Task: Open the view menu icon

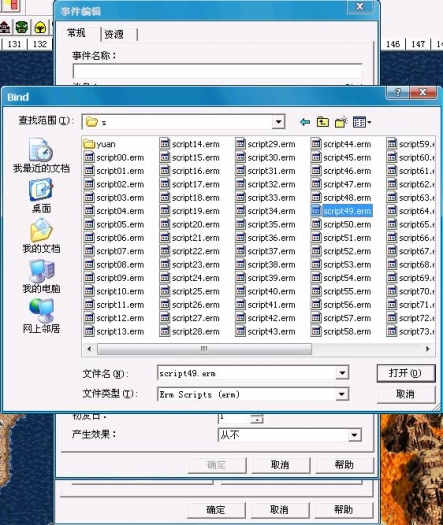Action: tap(362, 122)
